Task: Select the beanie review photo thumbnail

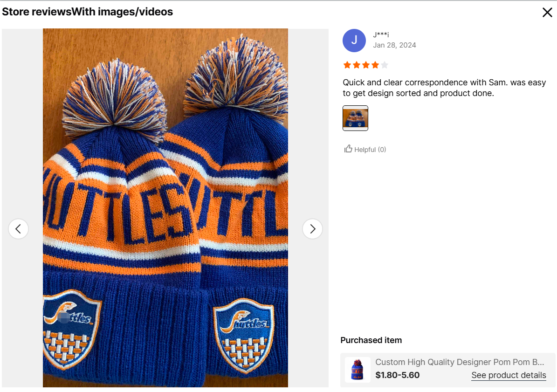Action: pyautogui.click(x=355, y=118)
